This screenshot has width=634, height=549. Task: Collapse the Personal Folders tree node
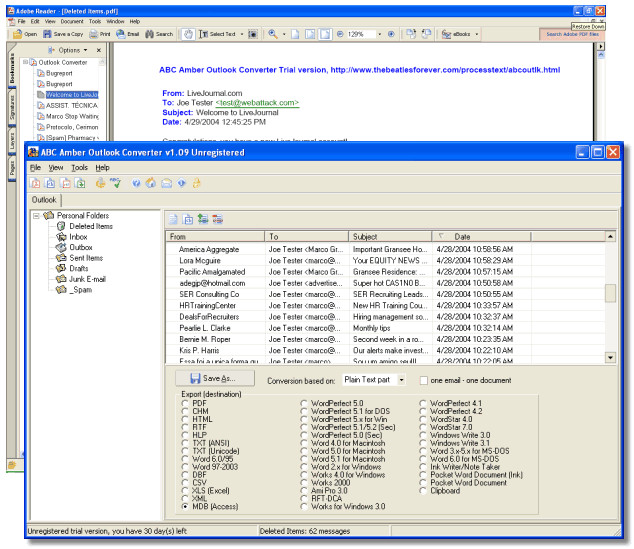pos(36,216)
